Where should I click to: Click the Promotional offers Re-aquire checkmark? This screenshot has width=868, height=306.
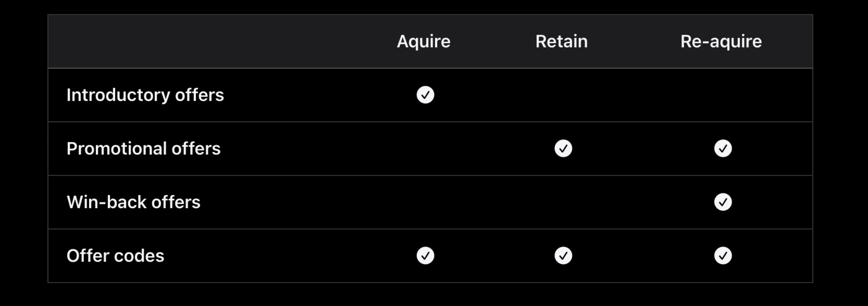tap(723, 149)
